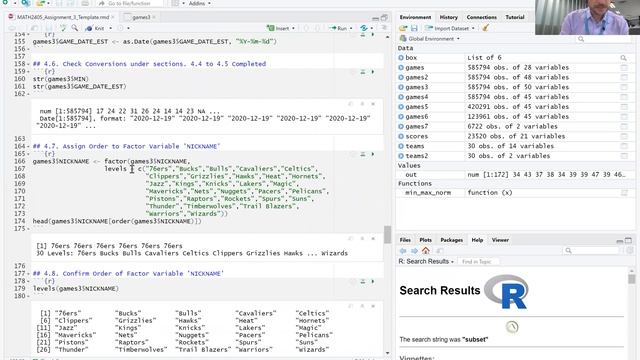640x360 pixels.
Task: Select the Environment tab
Action: point(415,17)
